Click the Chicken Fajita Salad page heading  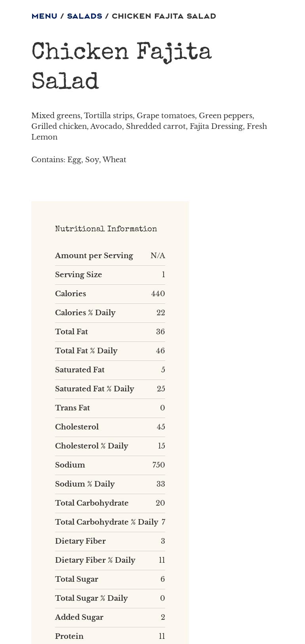click(121, 67)
